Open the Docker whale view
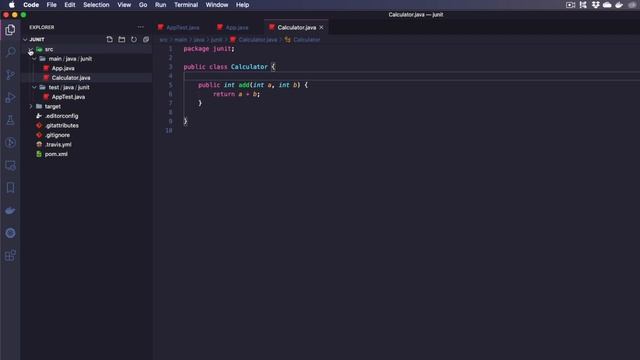Screen dimensions: 640x360 [10, 211]
